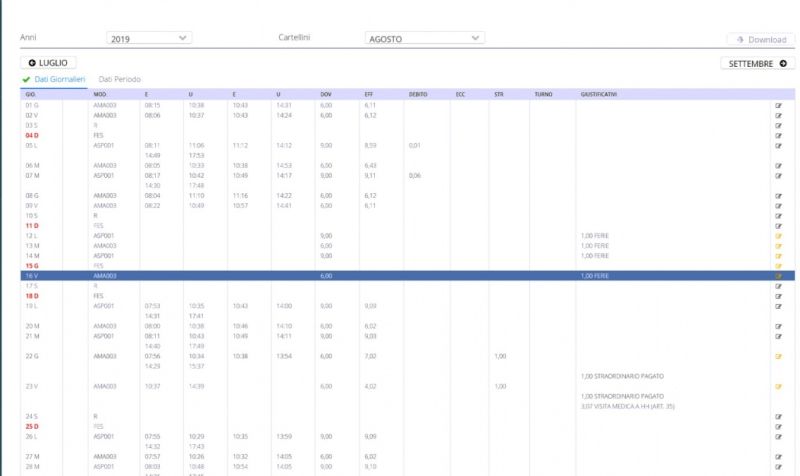
Task: Click STR value 1,00 on 23 V
Action: [500, 387]
